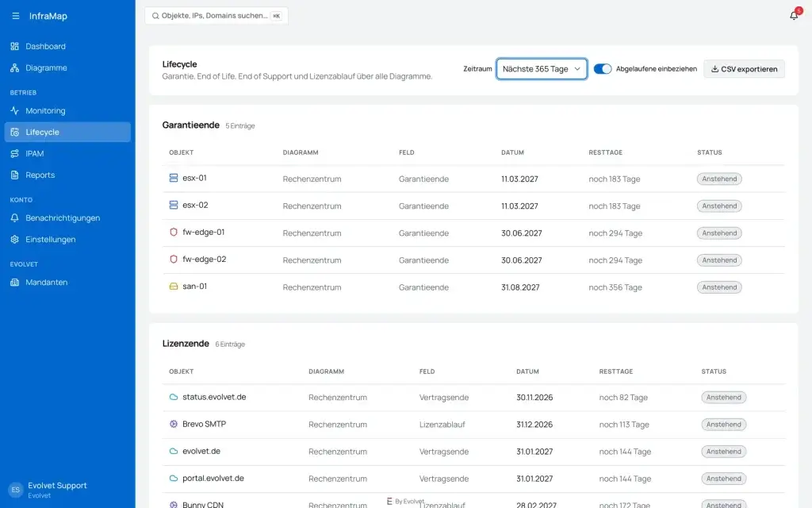Screen dimensions: 812x508
Task: Click Anstehend status badge for esx-01
Action: point(719,179)
